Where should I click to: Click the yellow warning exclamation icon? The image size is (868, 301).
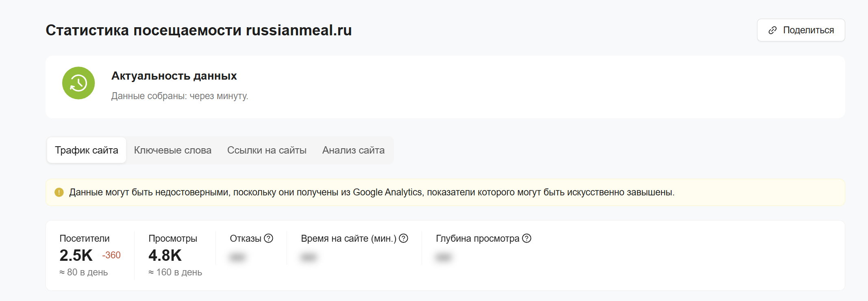59,192
